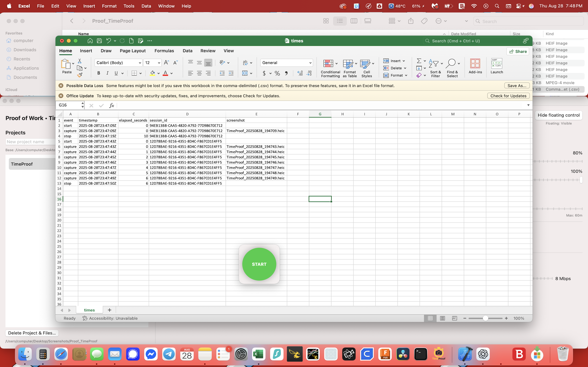Click the Cut scissors icon
The image size is (588, 367).
click(80, 61)
